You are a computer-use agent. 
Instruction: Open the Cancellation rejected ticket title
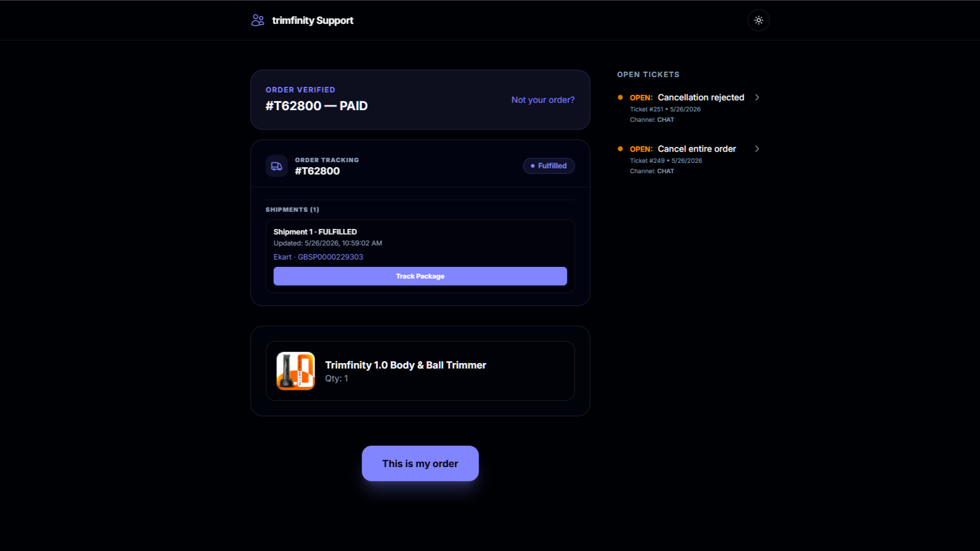(701, 97)
